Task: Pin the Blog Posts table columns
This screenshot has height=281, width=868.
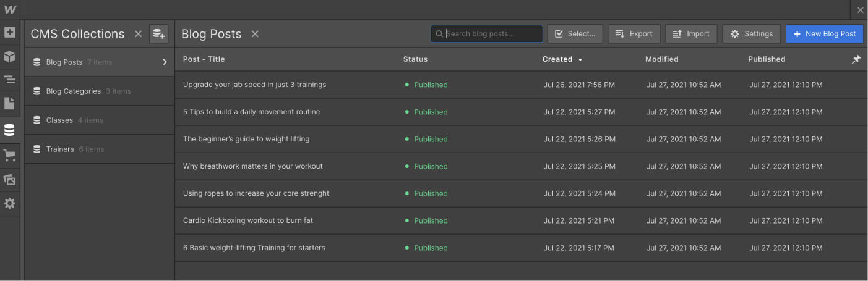Action: (x=856, y=59)
